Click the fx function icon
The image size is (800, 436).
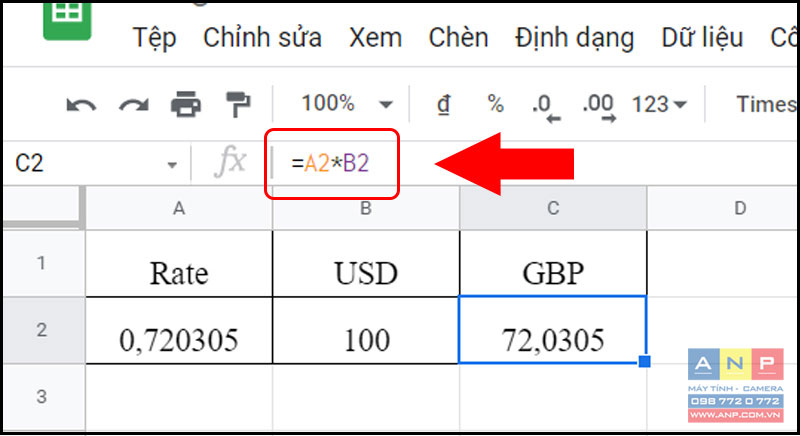click(231, 162)
